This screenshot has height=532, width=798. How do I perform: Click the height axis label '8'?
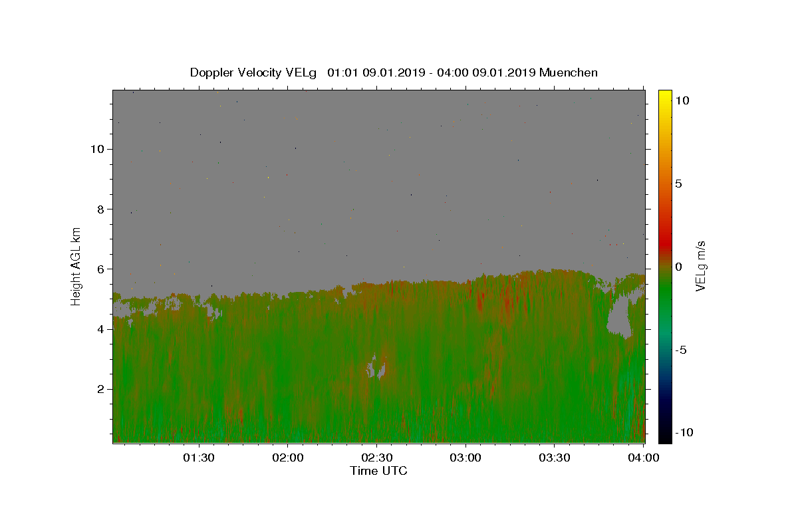[100, 209]
